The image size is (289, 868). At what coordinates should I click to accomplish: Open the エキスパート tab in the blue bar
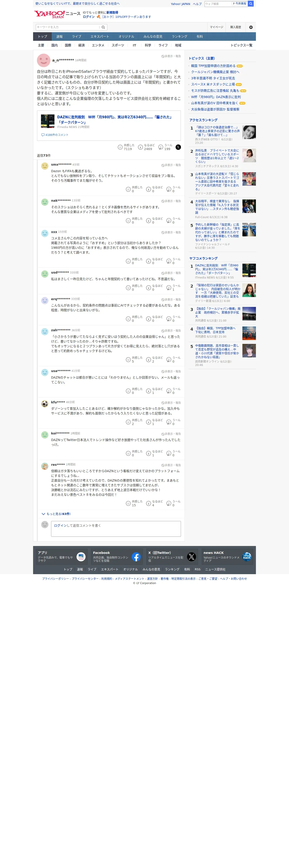point(99,36)
